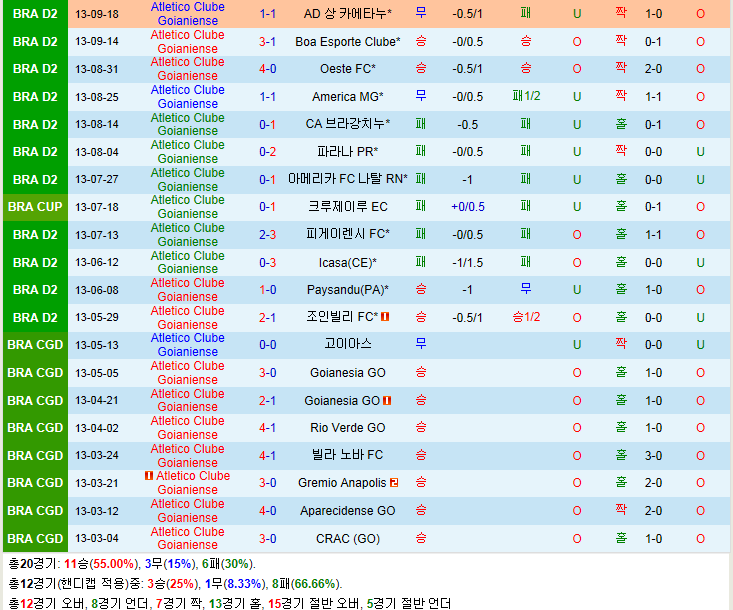This screenshot has width=733, height=610.
Task: Open 크루제이루 EC team link
Action: tap(347, 207)
